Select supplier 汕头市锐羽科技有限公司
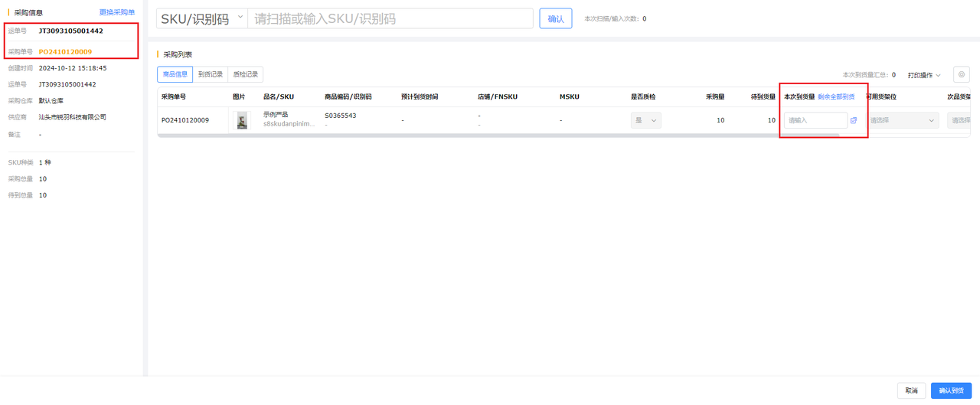The image size is (980, 405). point(73,117)
